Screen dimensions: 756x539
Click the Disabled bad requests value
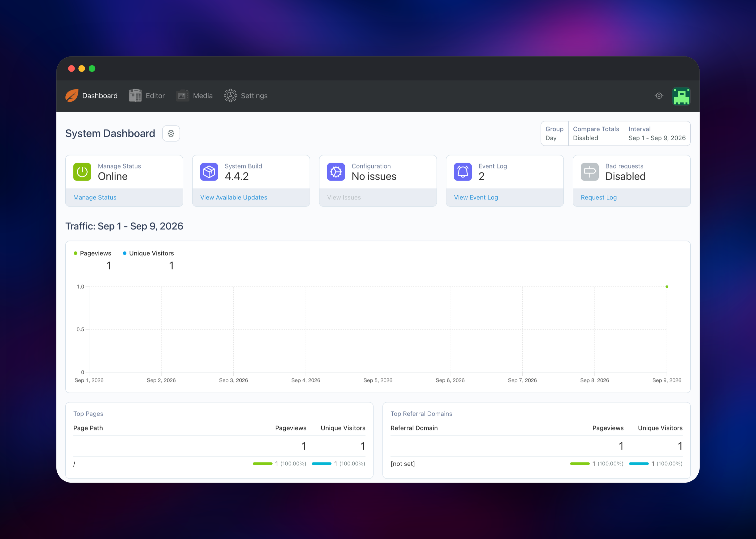(x=626, y=176)
